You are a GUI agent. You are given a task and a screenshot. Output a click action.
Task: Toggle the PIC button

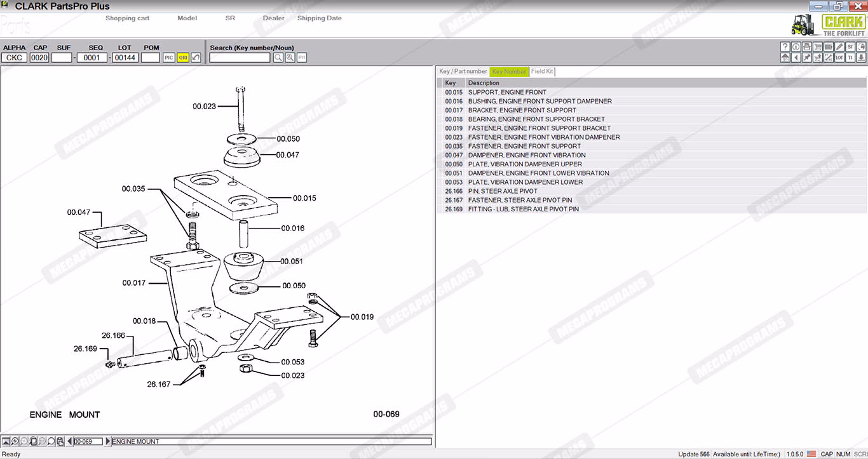tap(168, 58)
